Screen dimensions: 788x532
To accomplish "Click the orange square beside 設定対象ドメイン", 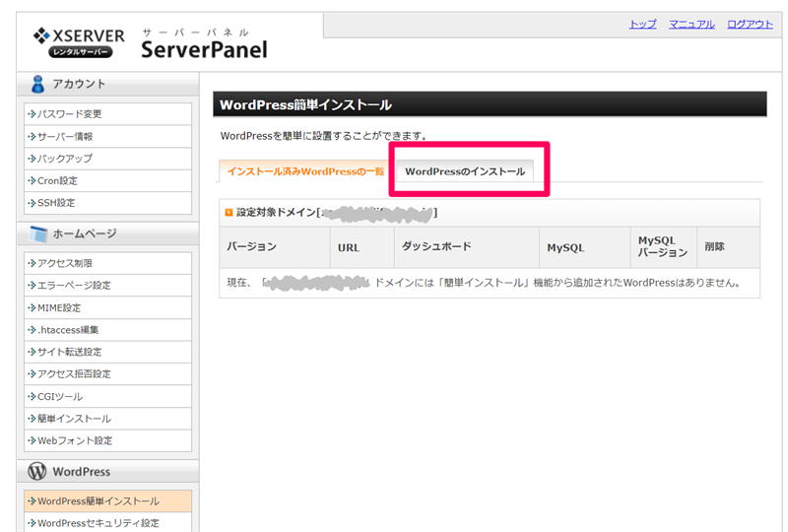I will [x=229, y=213].
